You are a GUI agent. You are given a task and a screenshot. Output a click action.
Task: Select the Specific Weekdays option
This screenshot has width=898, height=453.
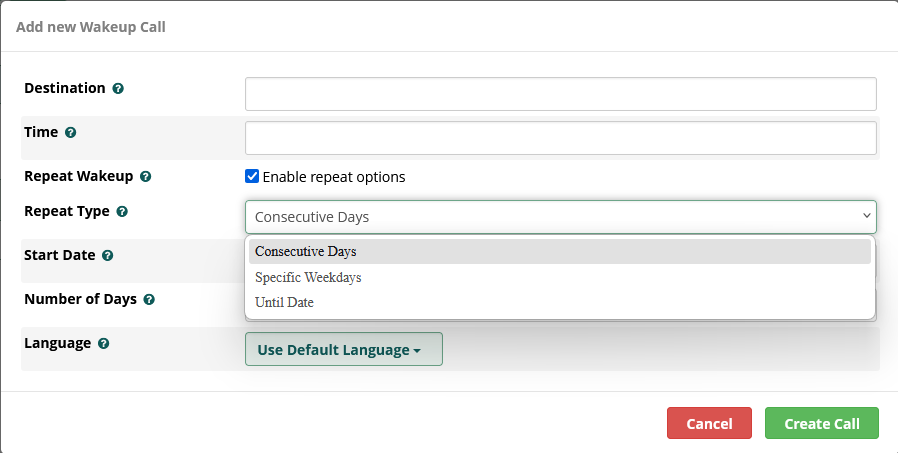pyautogui.click(x=308, y=277)
